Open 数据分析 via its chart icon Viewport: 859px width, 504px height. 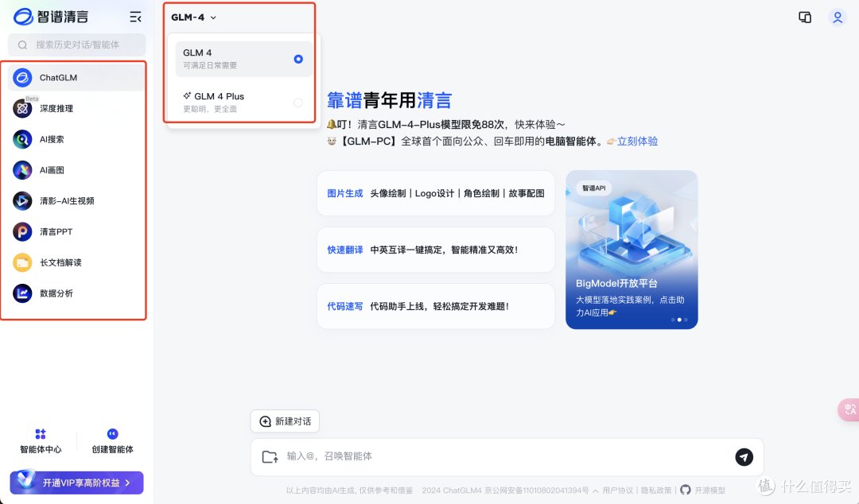pyautogui.click(x=22, y=293)
